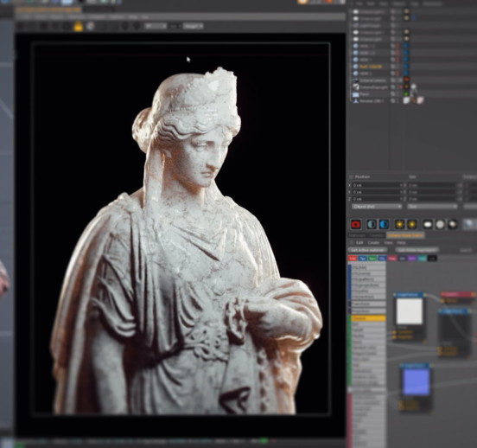This screenshot has width=477, height=448.
Task: Select the blue normal map node thumbnail
Action: [x=416, y=381]
